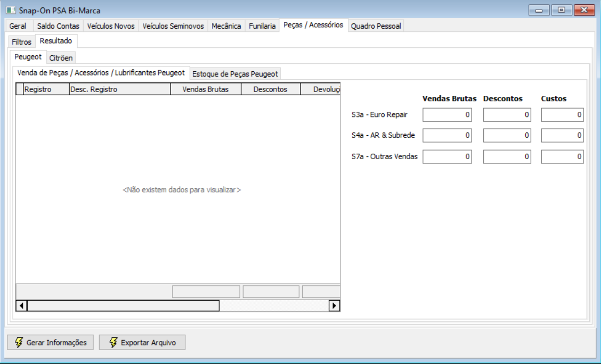Screen dimensions: 601x364
Task: Click the lightning icon on Gerar Informações
Action: (x=19, y=342)
